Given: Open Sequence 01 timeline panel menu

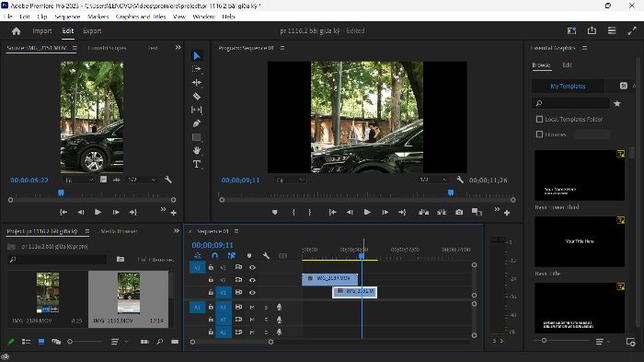Looking at the screenshot, I should 236,231.
